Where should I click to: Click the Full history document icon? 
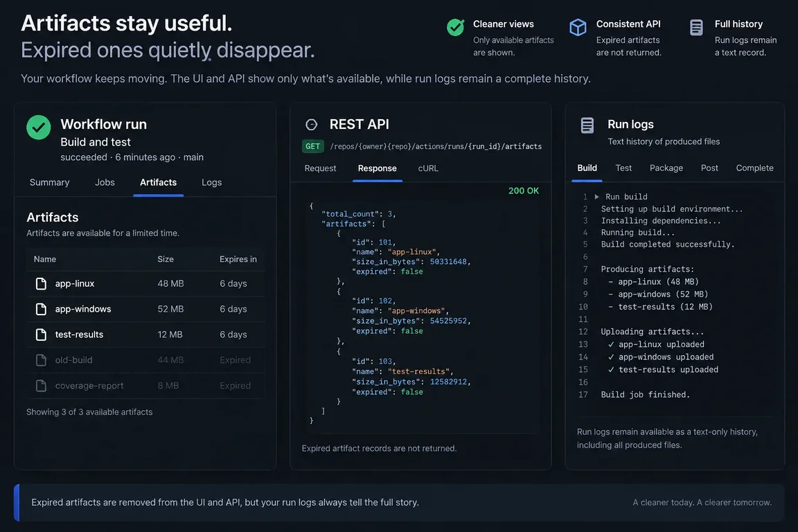(696, 28)
